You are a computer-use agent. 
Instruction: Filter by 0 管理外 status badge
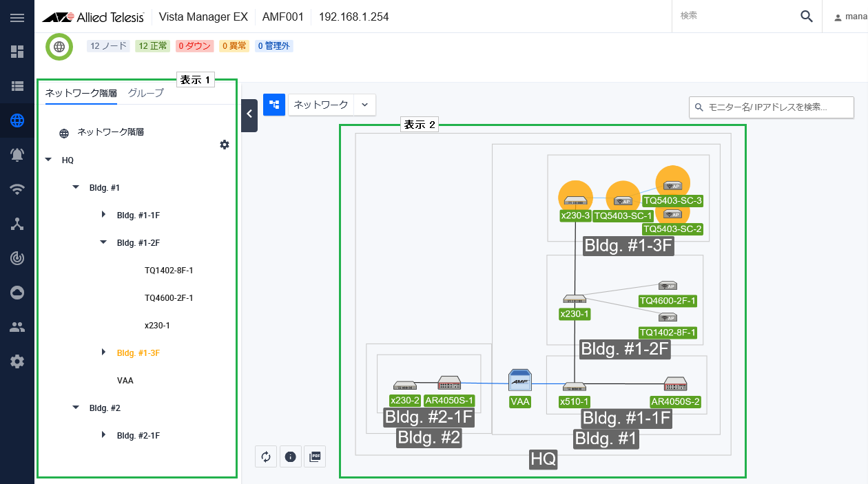[x=274, y=46]
